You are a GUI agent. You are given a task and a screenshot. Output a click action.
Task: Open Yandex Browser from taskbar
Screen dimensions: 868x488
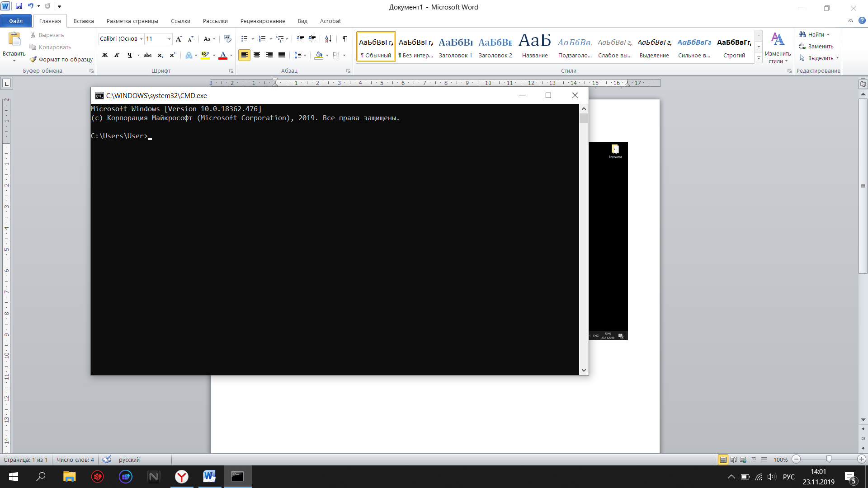182,477
